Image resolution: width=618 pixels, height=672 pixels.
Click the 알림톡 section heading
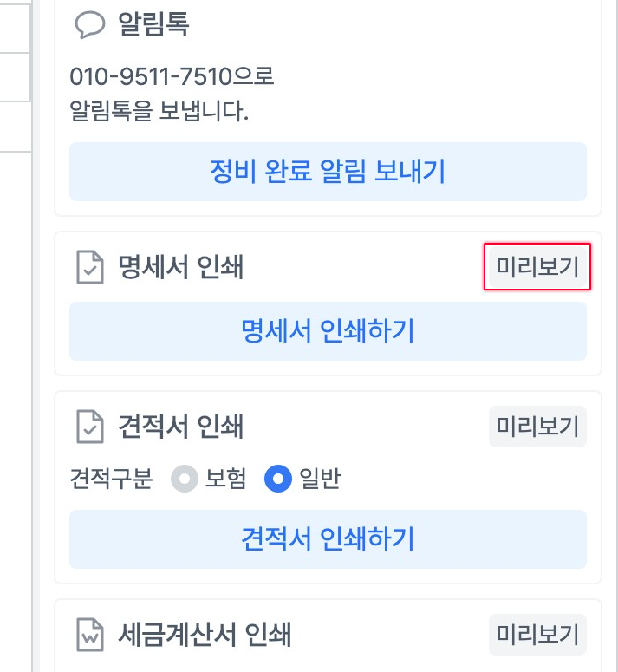point(153,24)
